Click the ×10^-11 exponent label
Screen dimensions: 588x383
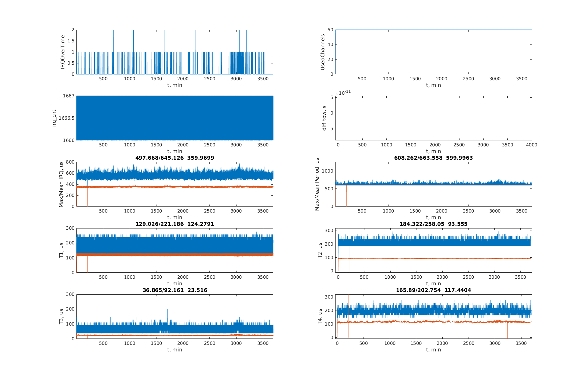tap(343, 93)
